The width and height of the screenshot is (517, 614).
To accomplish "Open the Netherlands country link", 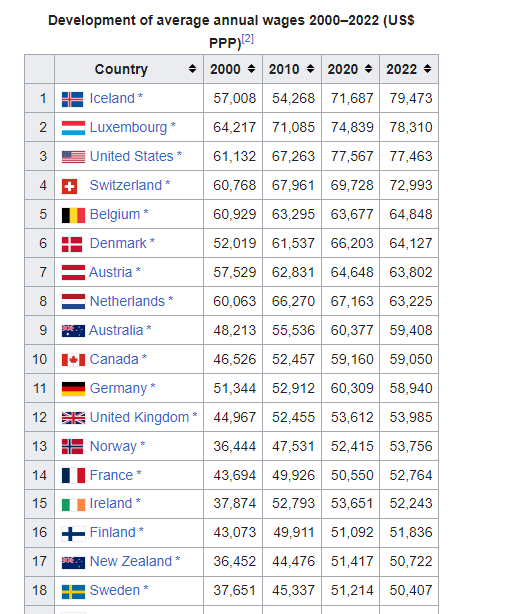I will [127, 301].
